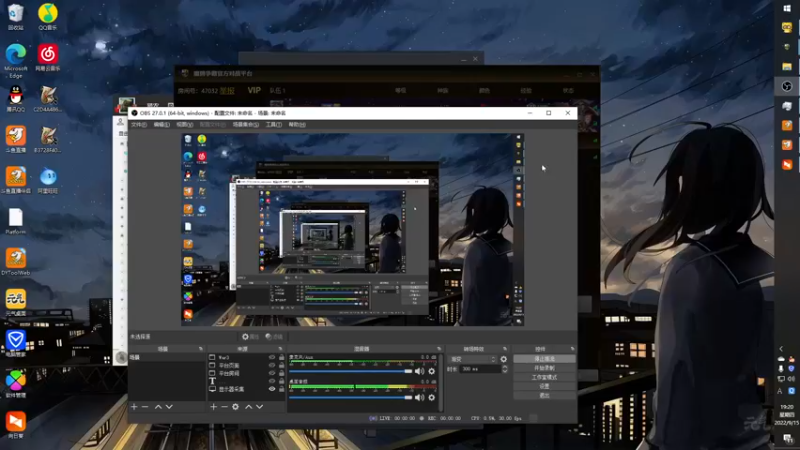Mute the desktop audio speaker icon
Viewport: 800px width, 450px height.
tap(419, 397)
